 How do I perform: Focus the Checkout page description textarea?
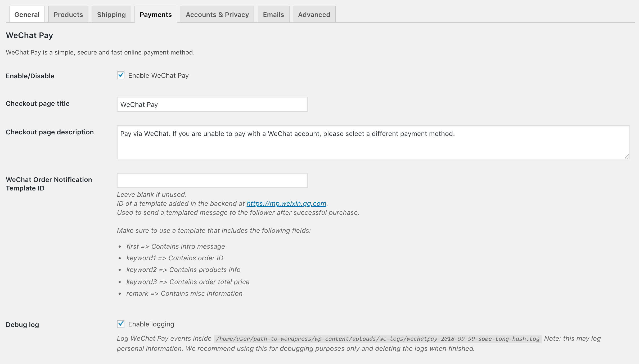373,142
